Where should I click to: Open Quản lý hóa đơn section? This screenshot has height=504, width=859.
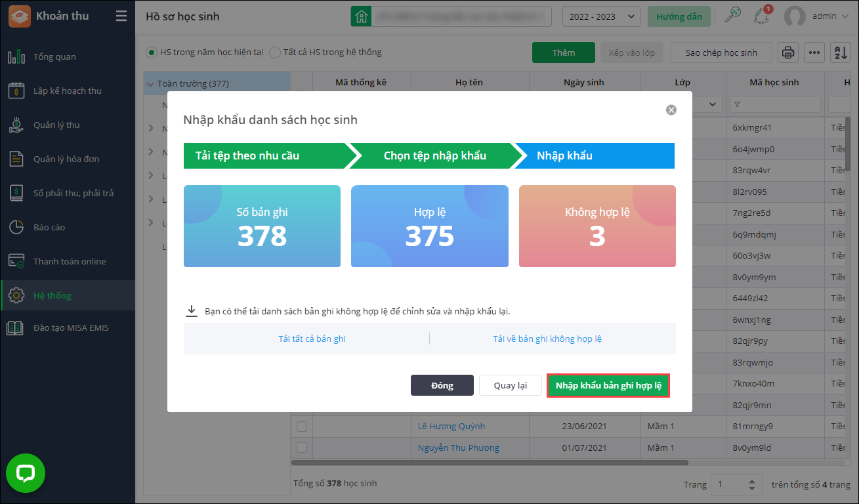pyautogui.click(x=66, y=159)
